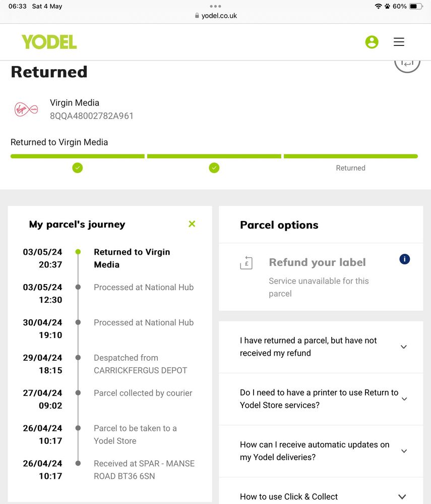Screen dimensions: 431x504
Task: Click the second green checkmark under progress bar
Action: click(214, 168)
